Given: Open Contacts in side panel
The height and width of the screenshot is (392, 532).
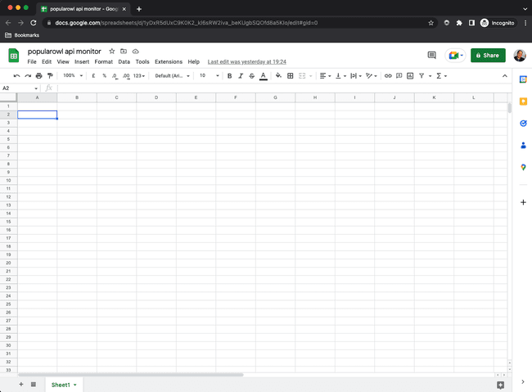Looking at the screenshot, I should (523, 145).
